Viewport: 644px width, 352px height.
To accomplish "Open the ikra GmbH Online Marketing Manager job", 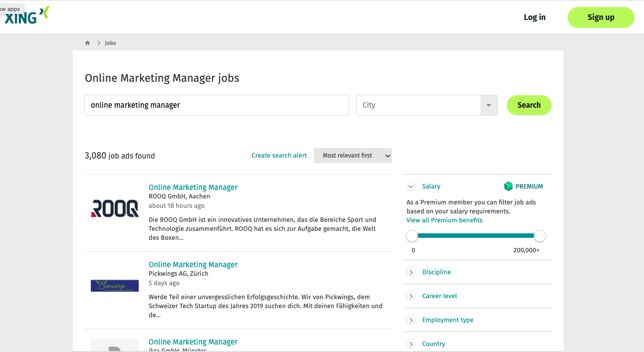I will (193, 342).
